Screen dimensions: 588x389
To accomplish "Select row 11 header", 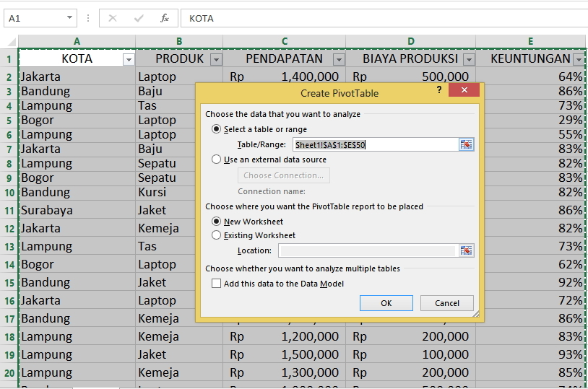I will tap(9, 210).
